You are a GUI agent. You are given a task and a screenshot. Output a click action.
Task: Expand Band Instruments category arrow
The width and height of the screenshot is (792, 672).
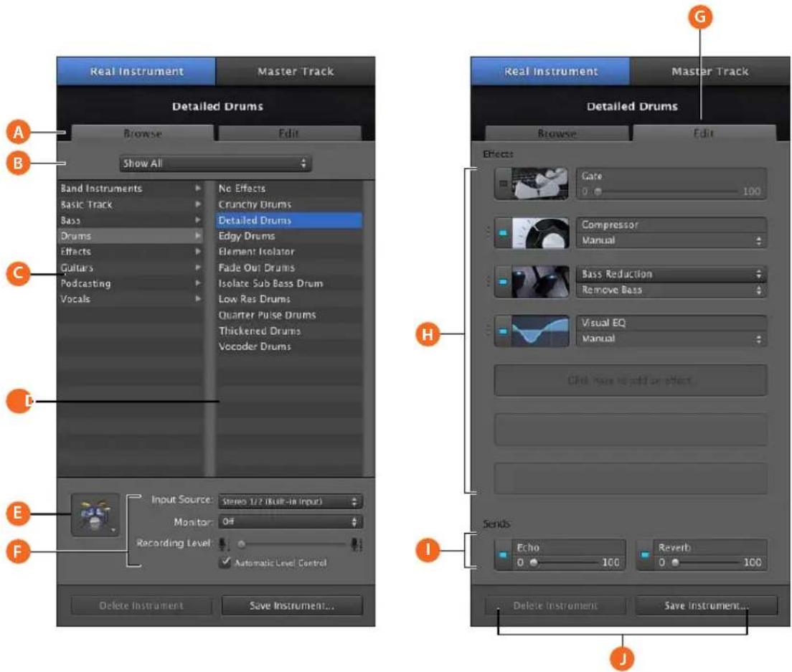point(198,188)
